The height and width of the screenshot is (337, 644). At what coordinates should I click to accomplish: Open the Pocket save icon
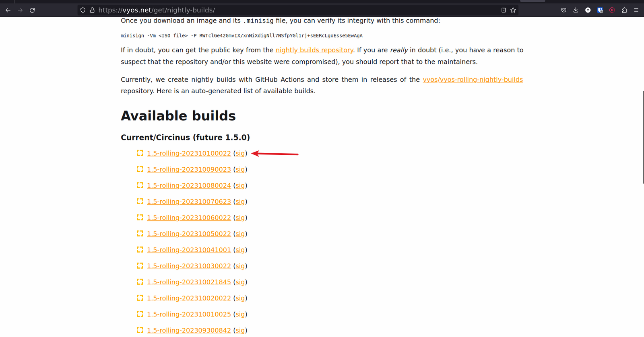[564, 10]
